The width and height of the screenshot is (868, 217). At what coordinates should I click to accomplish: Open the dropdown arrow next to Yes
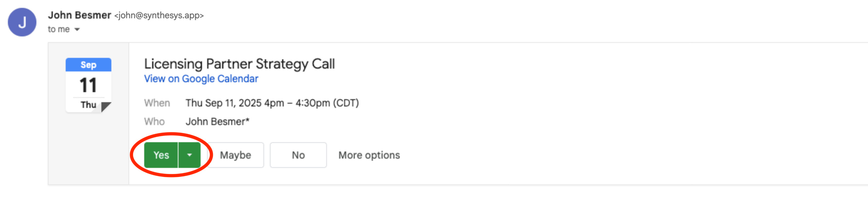coord(190,155)
